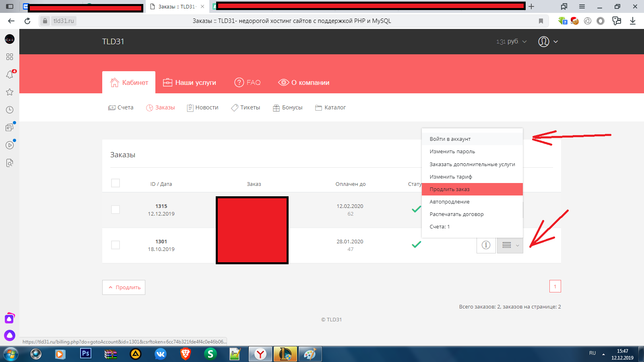Launch Photoshop from the taskbar
644x362 pixels.
pos(85,354)
